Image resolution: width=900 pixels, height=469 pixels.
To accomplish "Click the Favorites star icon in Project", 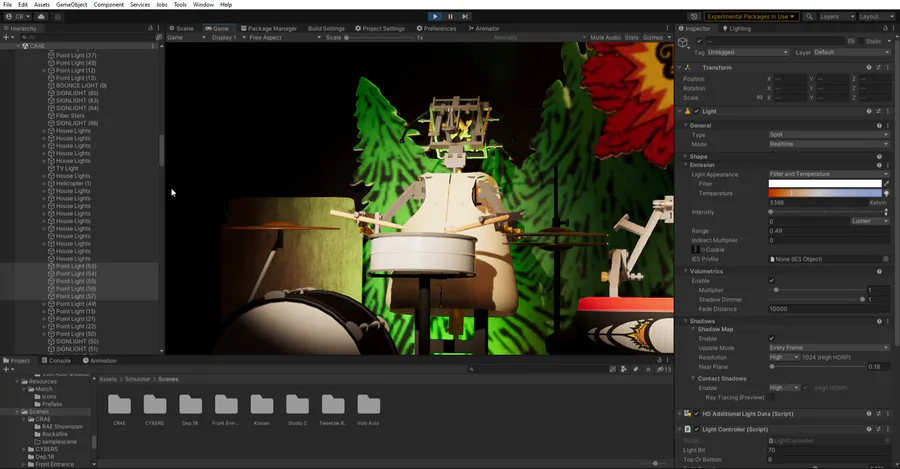I will pos(648,370).
